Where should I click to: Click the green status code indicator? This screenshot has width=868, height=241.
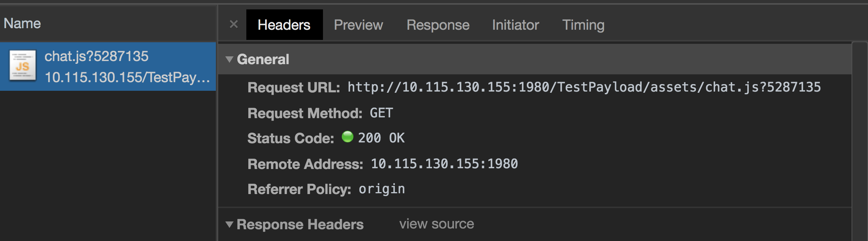click(347, 137)
